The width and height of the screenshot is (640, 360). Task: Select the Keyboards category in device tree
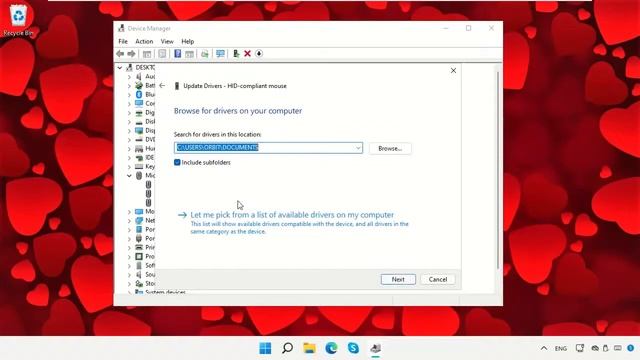pyautogui.click(x=145, y=166)
